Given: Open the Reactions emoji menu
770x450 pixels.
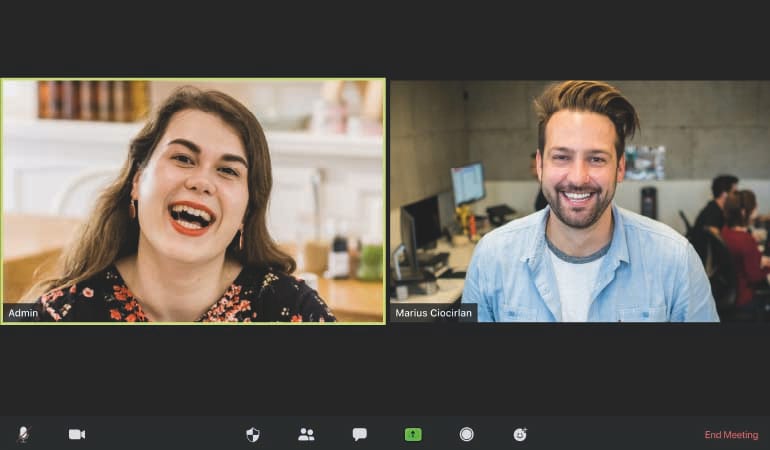Looking at the screenshot, I should tap(520, 434).
